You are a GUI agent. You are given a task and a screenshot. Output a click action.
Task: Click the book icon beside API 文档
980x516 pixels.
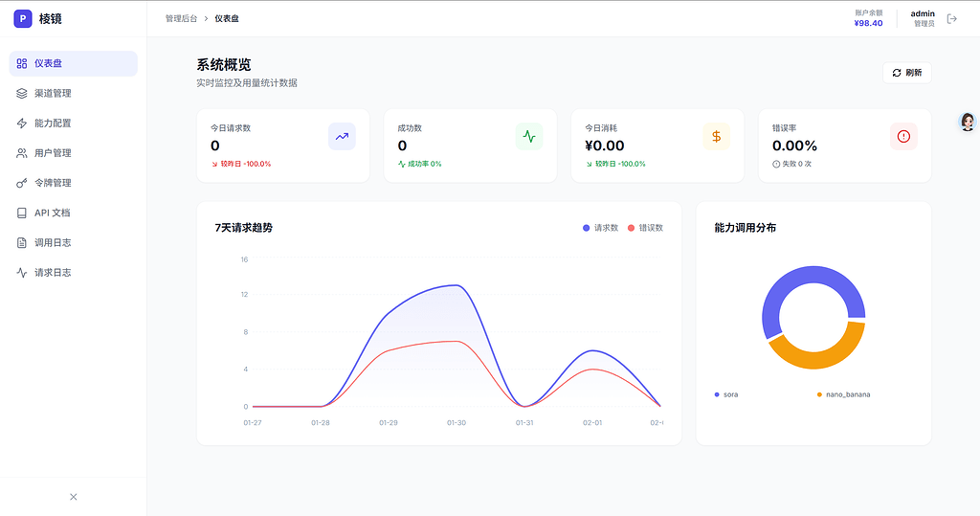point(22,213)
